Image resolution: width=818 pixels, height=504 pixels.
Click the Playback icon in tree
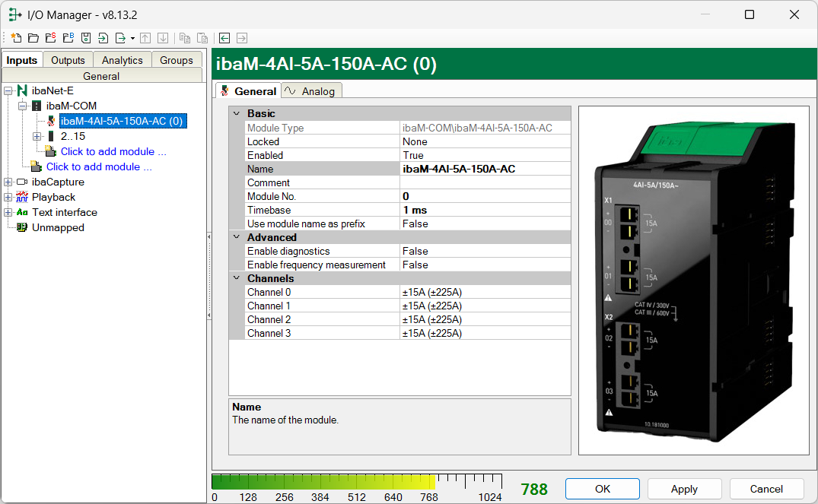(22, 197)
